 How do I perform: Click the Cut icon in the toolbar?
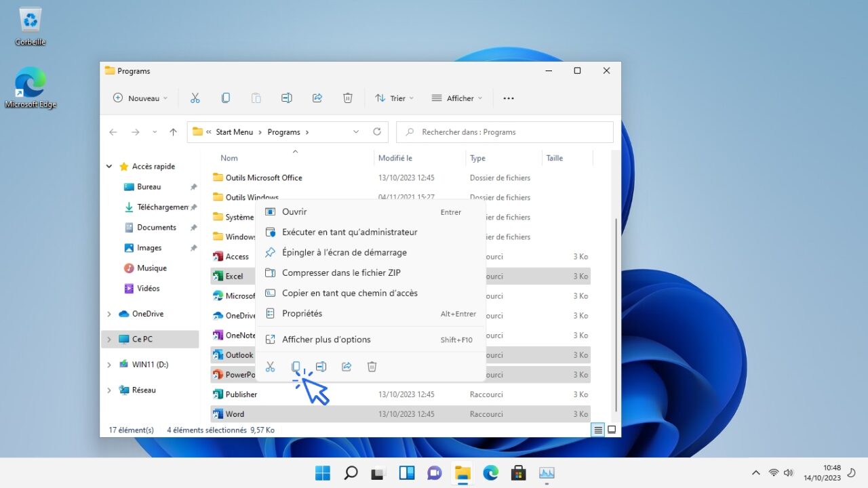[195, 98]
